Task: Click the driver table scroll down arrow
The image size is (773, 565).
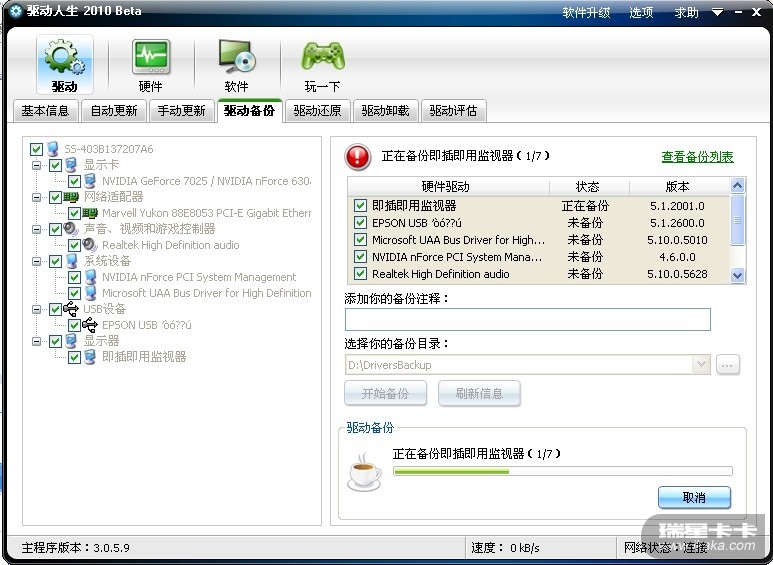Action: point(738,275)
